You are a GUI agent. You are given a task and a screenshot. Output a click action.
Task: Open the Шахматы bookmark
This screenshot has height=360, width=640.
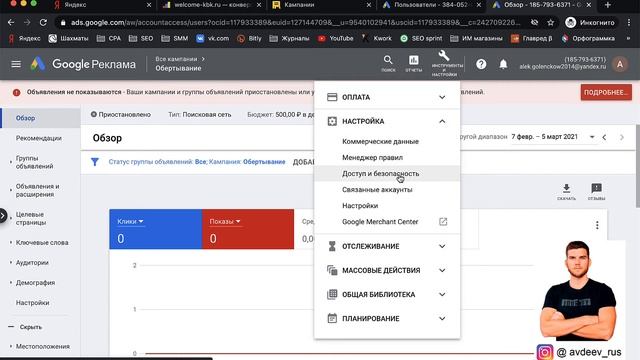coord(68,38)
